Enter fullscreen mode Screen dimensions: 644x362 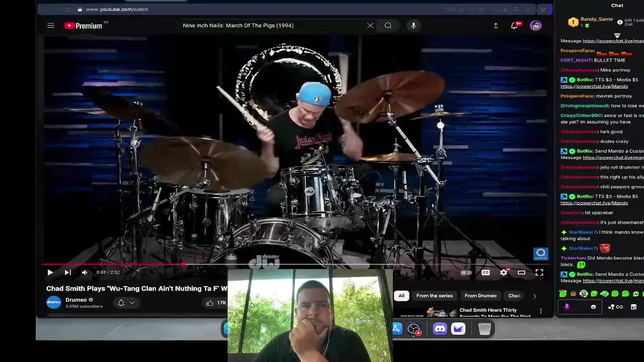(x=539, y=273)
